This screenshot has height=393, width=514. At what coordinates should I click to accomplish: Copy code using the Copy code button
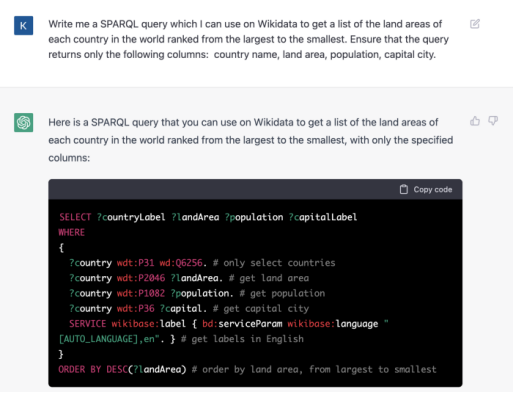click(x=426, y=189)
